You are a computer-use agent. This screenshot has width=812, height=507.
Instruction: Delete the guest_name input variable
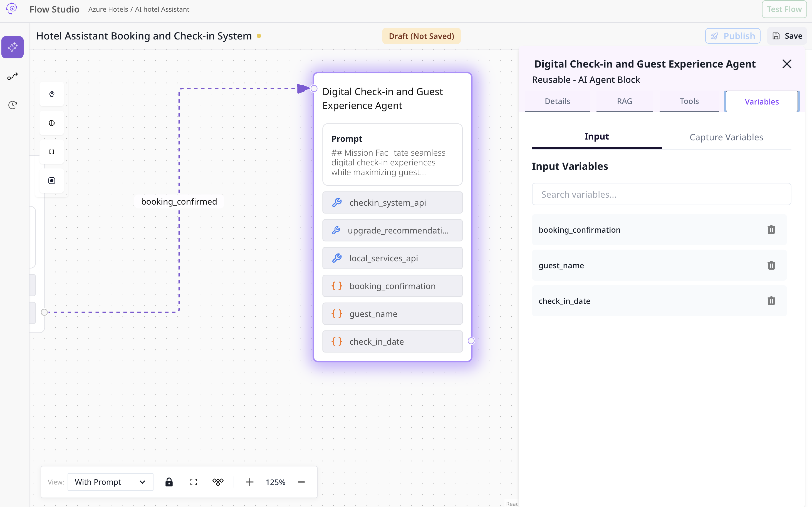[771, 265]
